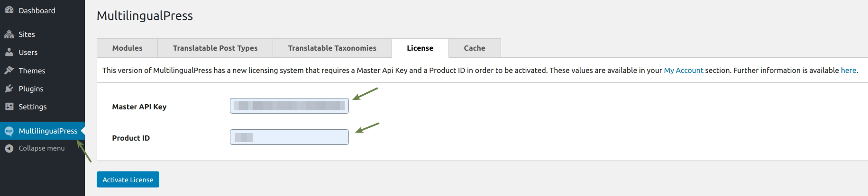Click the Collapse menu arrow icon

point(9,148)
